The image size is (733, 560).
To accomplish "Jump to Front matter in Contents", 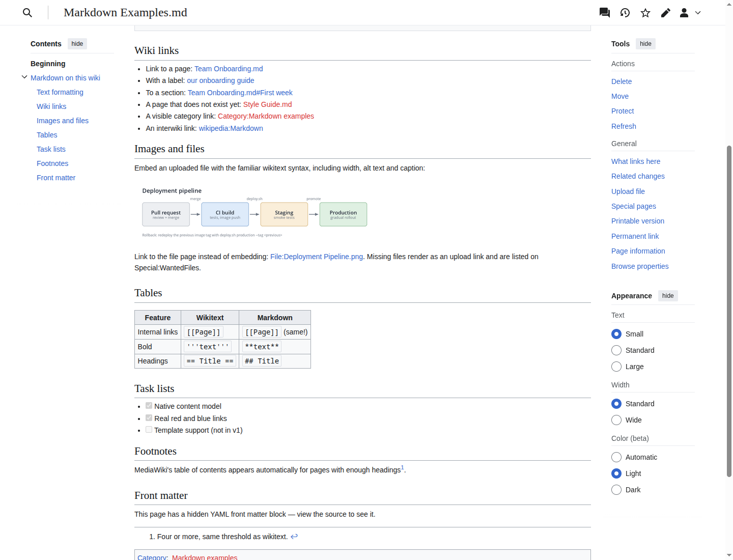I will pos(56,178).
